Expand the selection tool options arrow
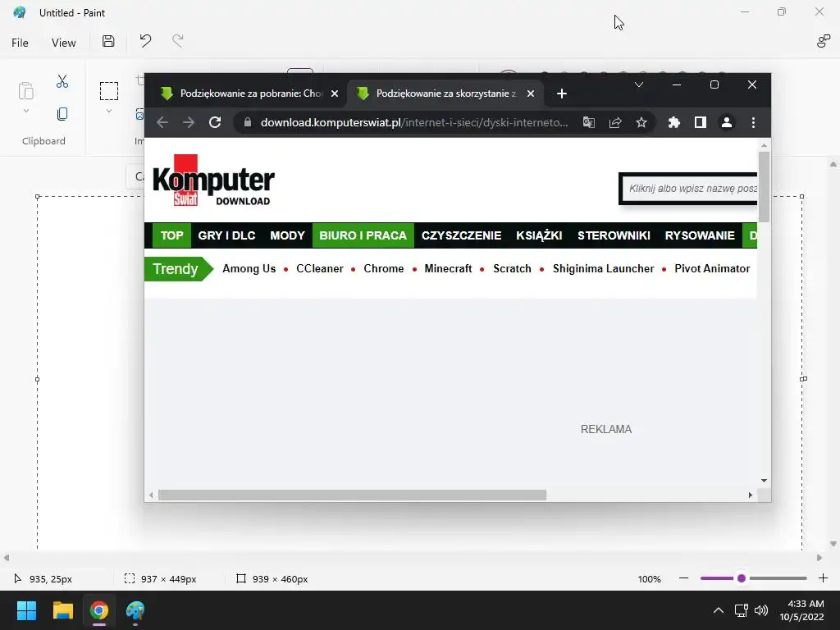The image size is (840, 630). [109, 111]
